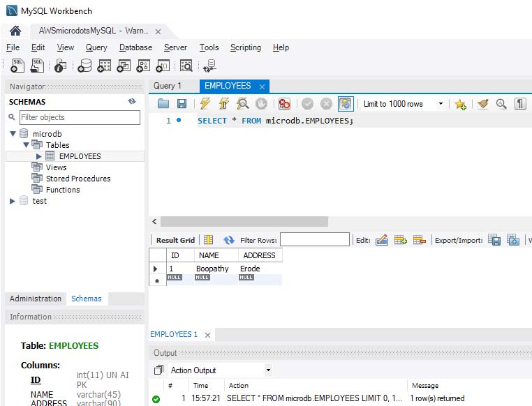
Task: Open the Tools menu
Action: tap(209, 47)
